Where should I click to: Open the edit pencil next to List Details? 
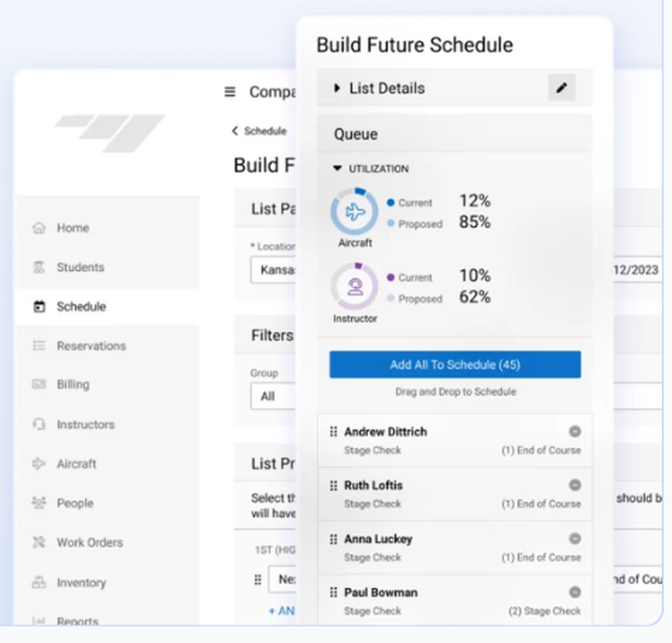point(562,87)
